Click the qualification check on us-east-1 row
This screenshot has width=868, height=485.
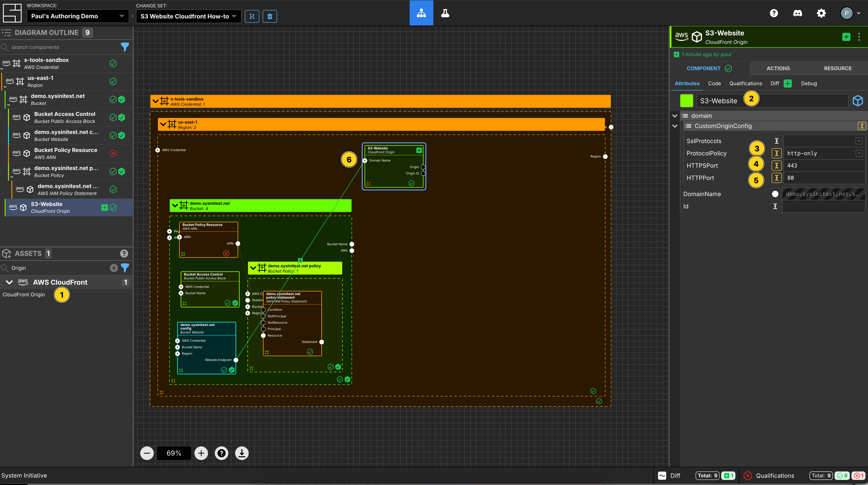pyautogui.click(x=113, y=81)
